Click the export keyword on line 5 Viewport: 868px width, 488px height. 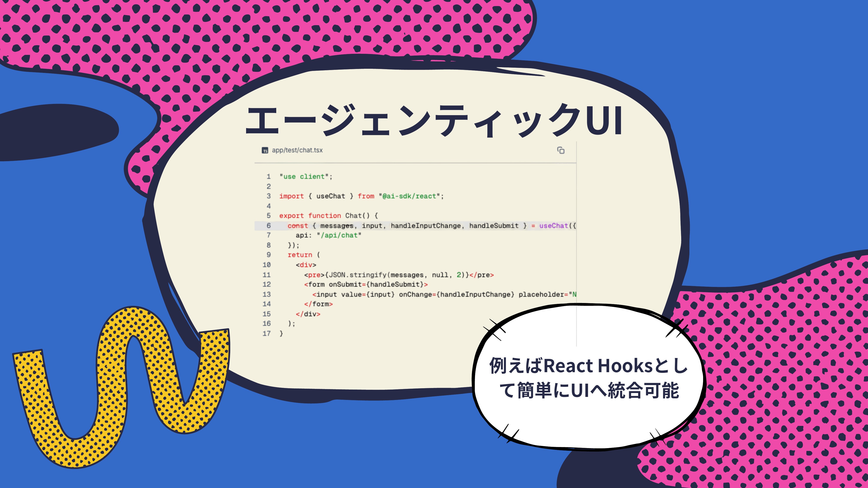click(x=291, y=216)
